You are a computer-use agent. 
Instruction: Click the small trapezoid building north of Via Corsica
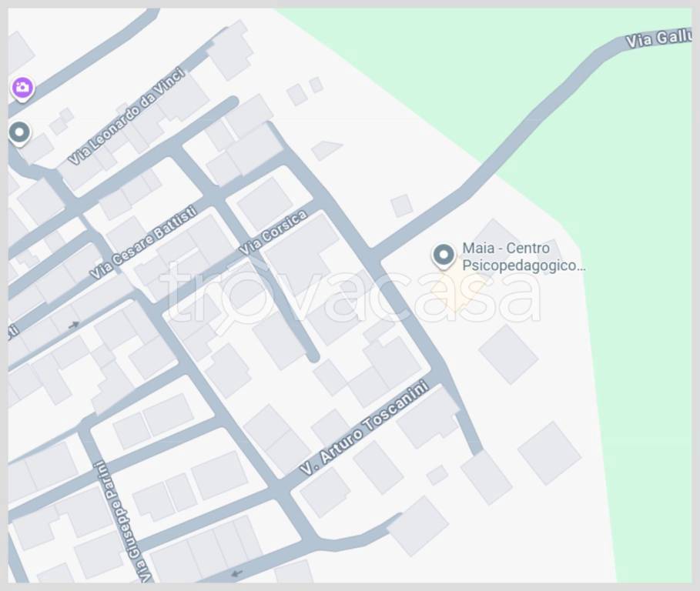pos(327,150)
